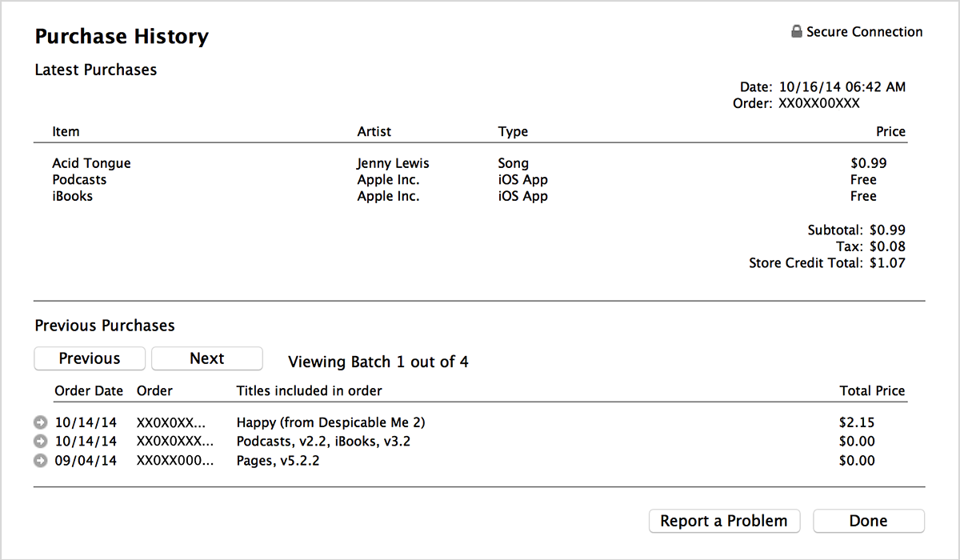The image size is (960, 560).
Task: Click the Secure Connection lock icon
Action: pyautogui.click(x=796, y=32)
